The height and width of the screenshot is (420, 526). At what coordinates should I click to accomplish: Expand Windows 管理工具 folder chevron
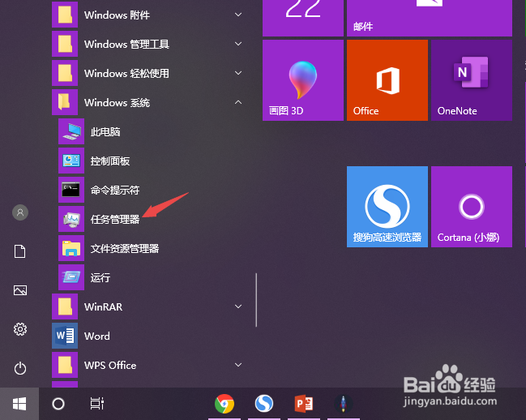[238, 44]
